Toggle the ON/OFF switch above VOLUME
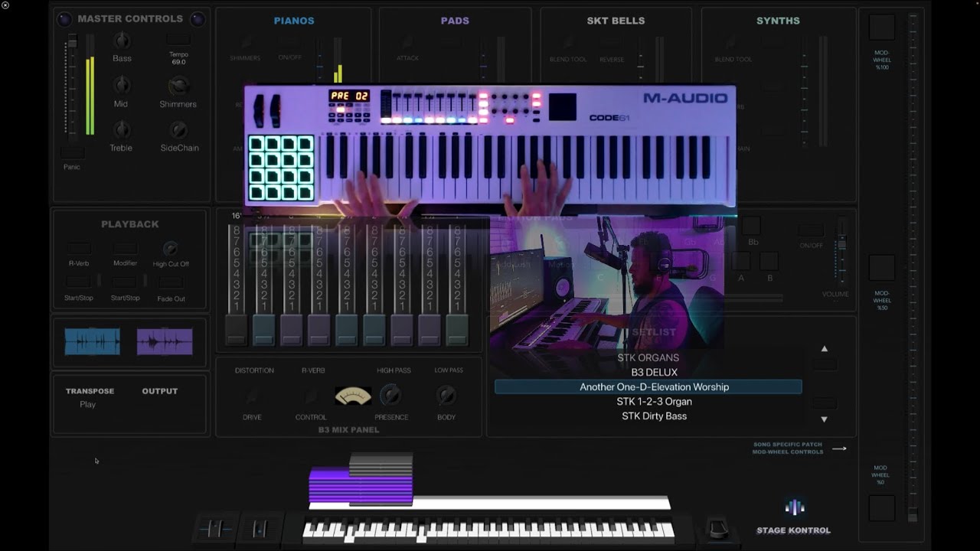Screen dimensions: 980x551 812,230
